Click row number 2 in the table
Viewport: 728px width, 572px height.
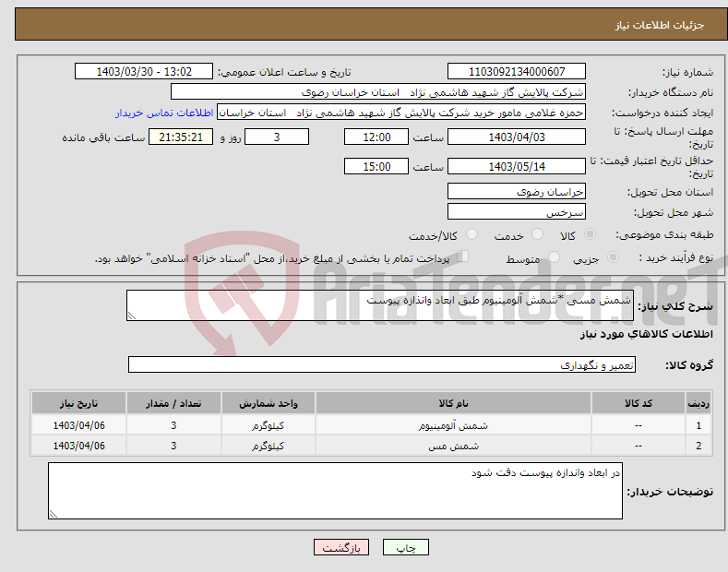point(698,446)
